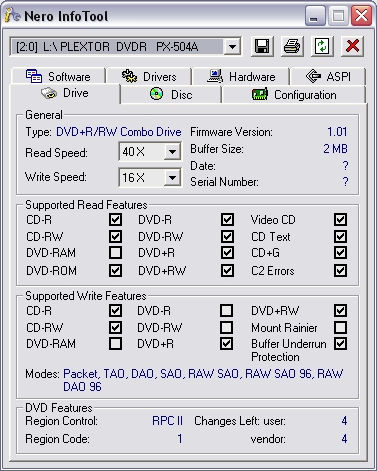This screenshot has width=377, height=471.
Task: Click the DVD+R/RW Combo Drive type text
Action: (119, 132)
